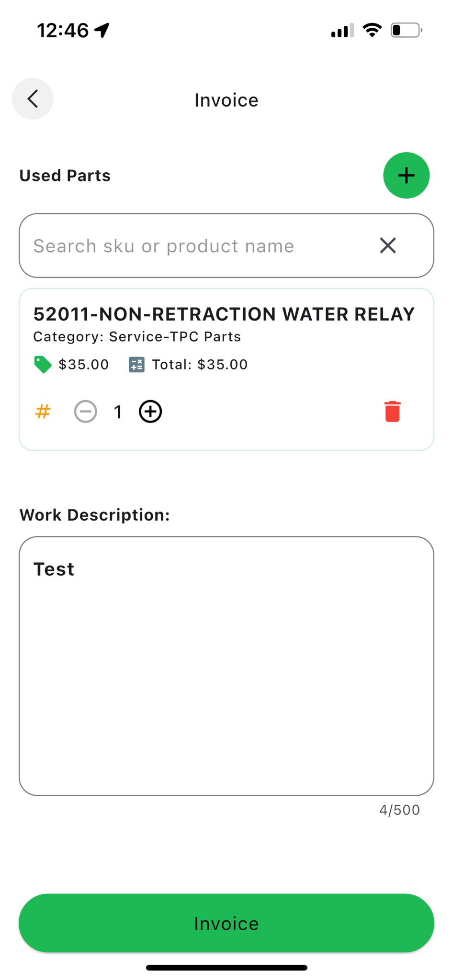Click the search sku or product field
Viewport: 453px width, 980px height.
click(192, 245)
